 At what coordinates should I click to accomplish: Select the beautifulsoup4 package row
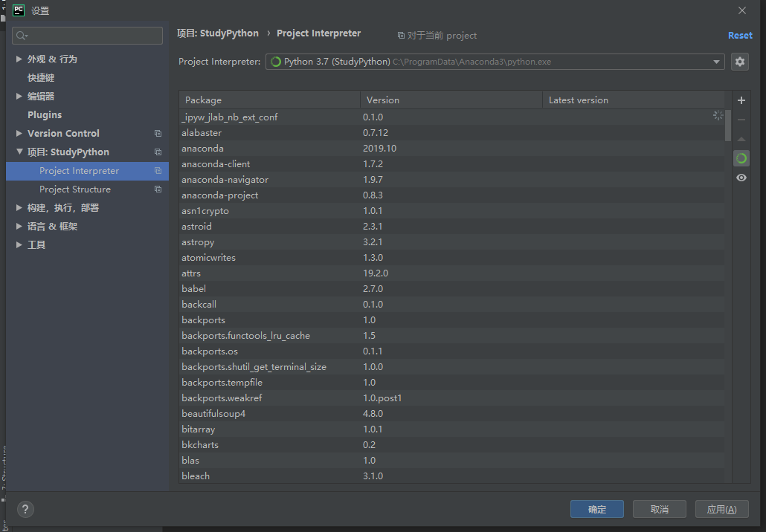coord(452,414)
